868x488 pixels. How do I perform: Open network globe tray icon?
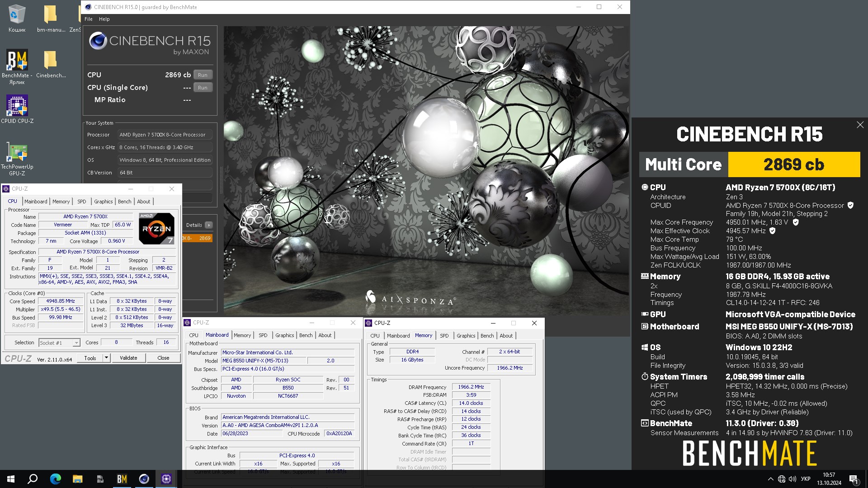point(782,479)
